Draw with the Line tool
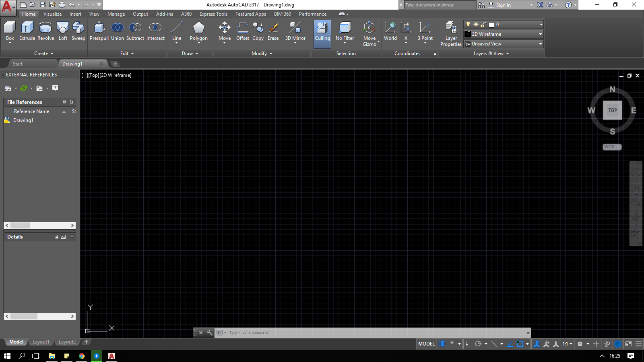 [177, 31]
